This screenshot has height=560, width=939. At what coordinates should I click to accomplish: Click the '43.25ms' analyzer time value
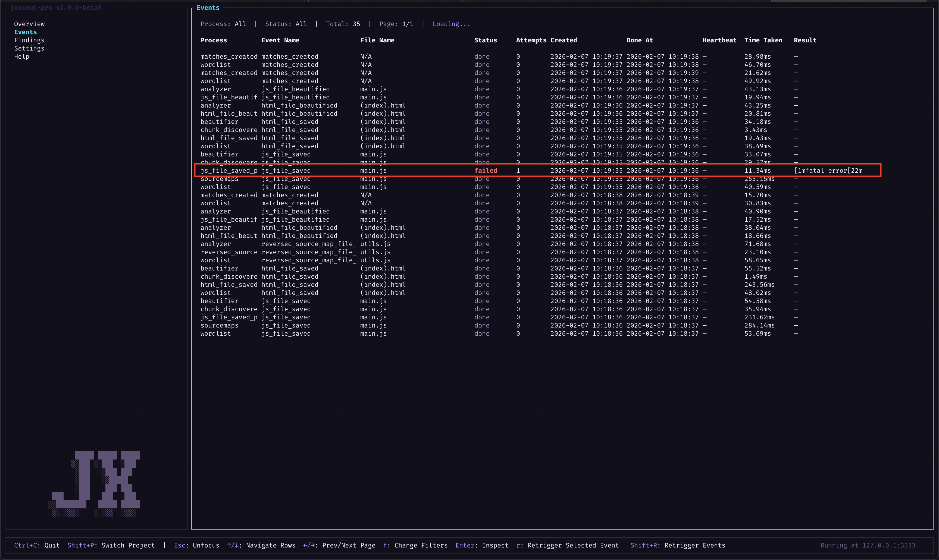(x=758, y=105)
